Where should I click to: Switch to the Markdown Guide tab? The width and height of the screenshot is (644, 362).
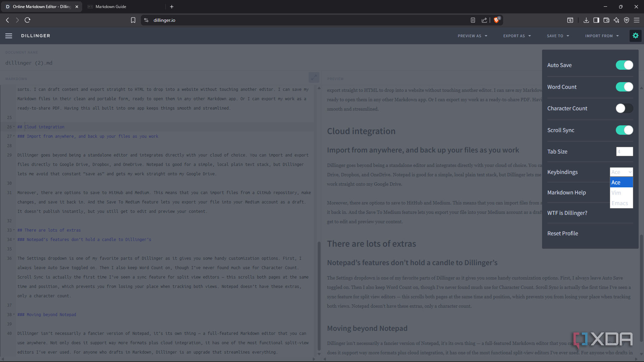point(111,7)
